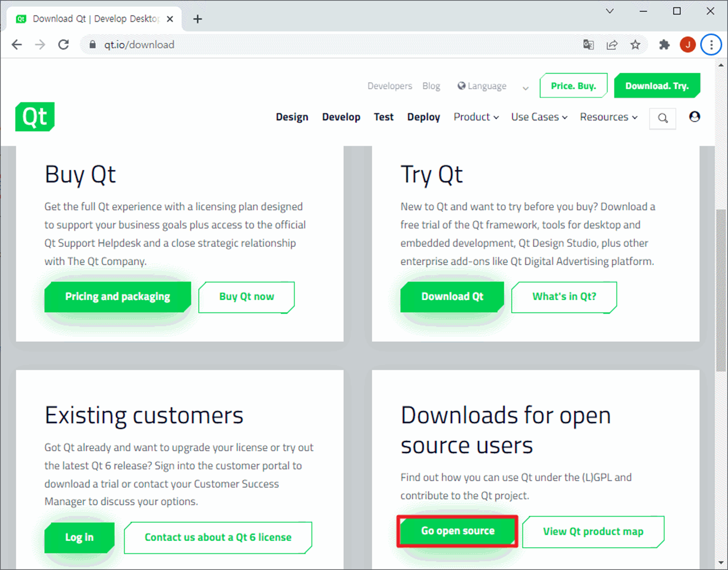The height and width of the screenshot is (570, 728).
Task: Open the Test menu item
Action: [x=383, y=117]
